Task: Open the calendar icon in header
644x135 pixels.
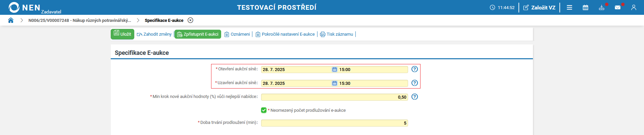Action: (x=585, y=7)
